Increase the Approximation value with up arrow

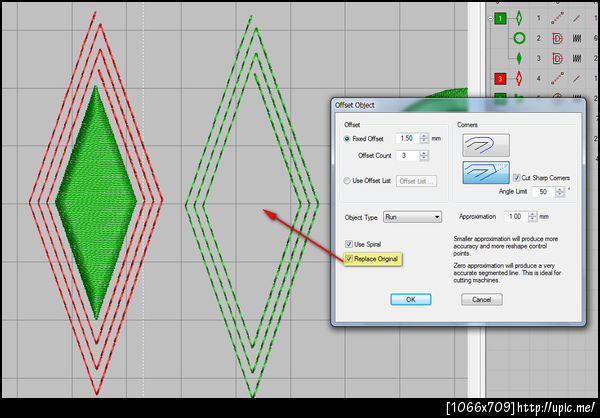(532, 214)
